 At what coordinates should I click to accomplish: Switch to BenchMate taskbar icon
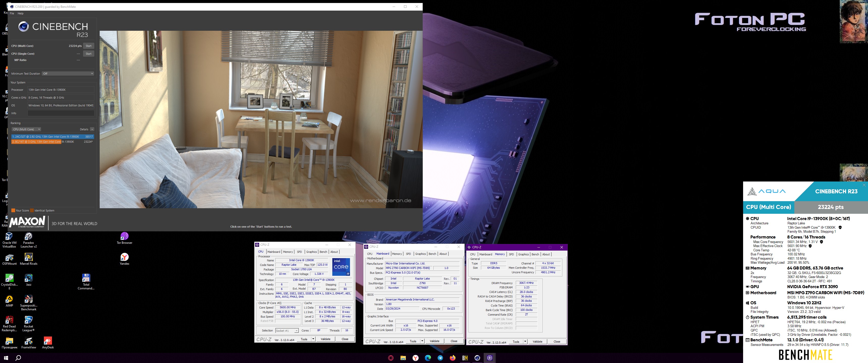[x=465, y=358]
